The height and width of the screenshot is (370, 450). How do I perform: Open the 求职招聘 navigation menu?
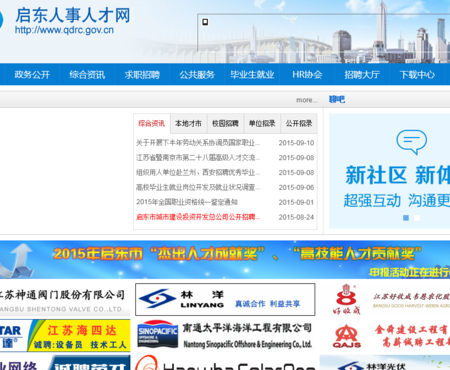(x=142, y=74)
